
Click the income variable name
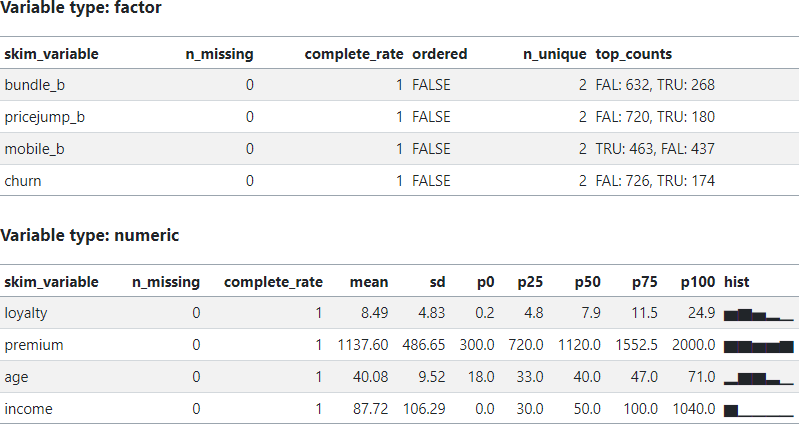pos(29,409)
